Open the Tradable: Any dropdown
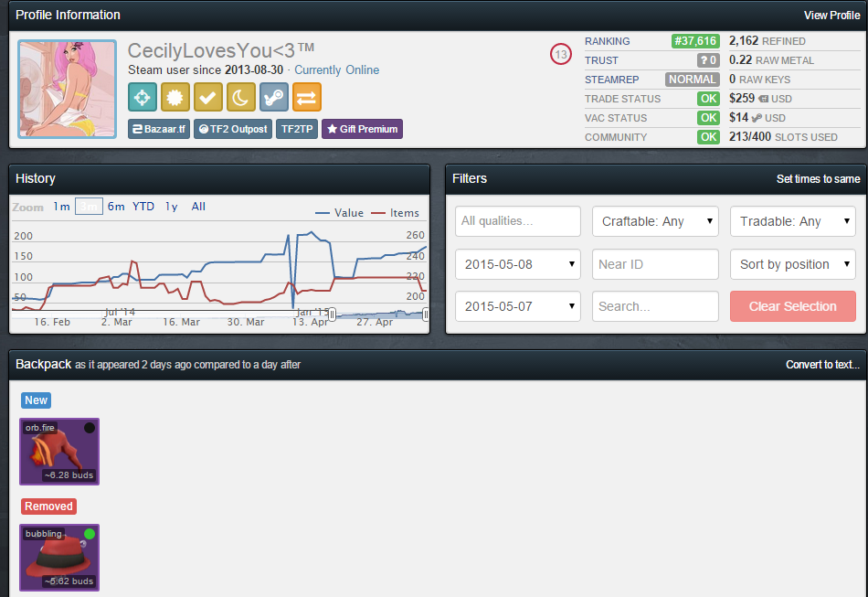The image size is (868, 597). tap(793, 221)
